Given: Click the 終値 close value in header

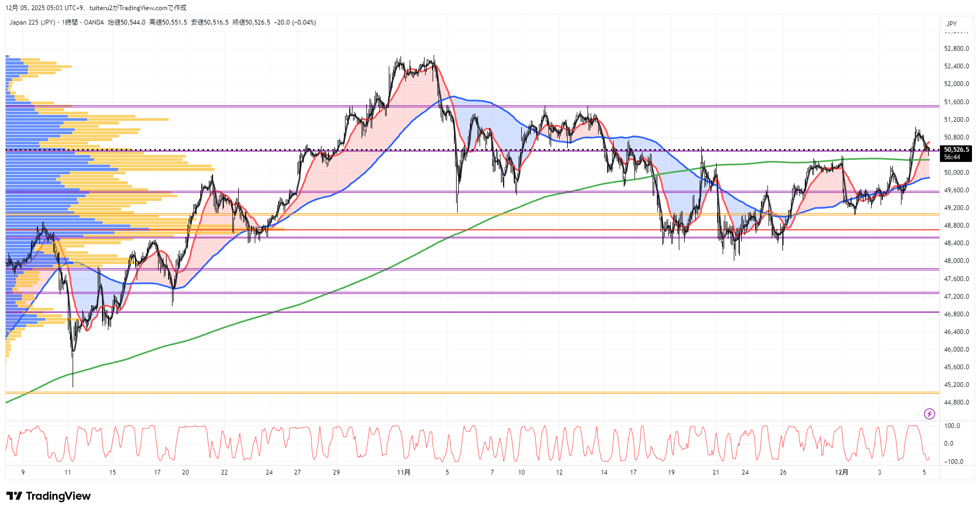Looking at the screenshot, I should tap(252, 22).
